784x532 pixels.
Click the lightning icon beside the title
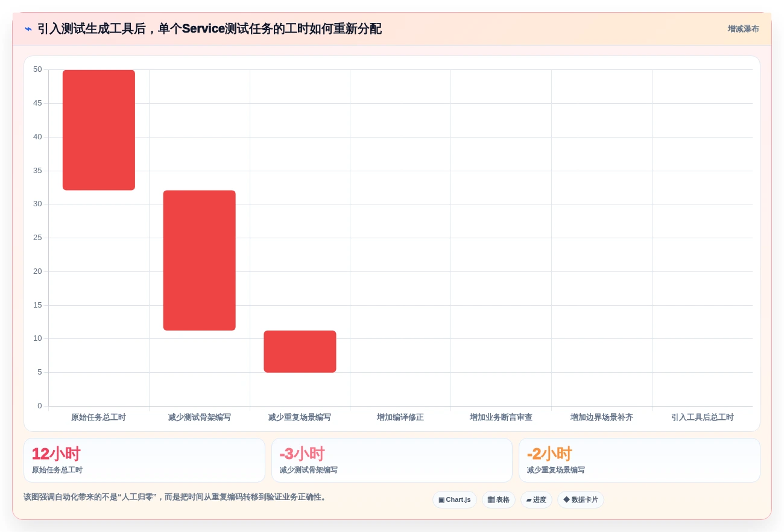[28, 29]
